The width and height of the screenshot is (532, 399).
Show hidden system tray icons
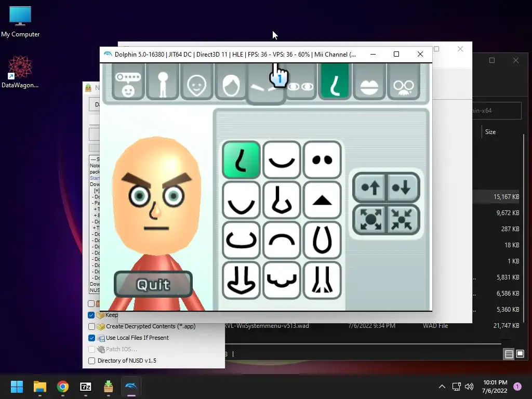click(442, 387)
